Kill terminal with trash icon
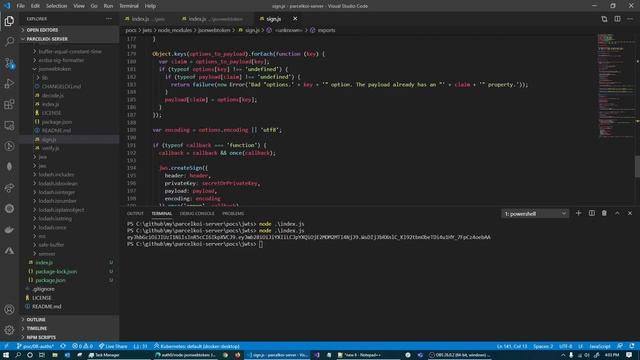Image resolution: width=640 pixels, height=360 pixels. point(604,213)
